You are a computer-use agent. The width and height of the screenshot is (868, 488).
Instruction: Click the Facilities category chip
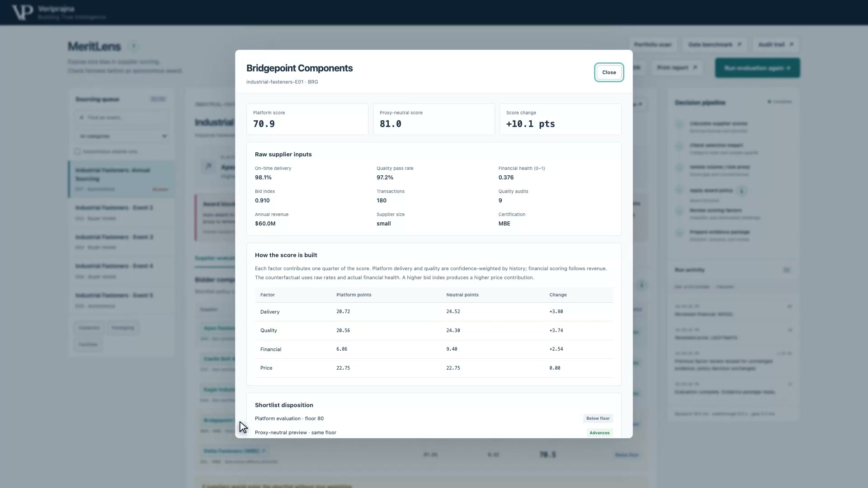pos(88,344)
